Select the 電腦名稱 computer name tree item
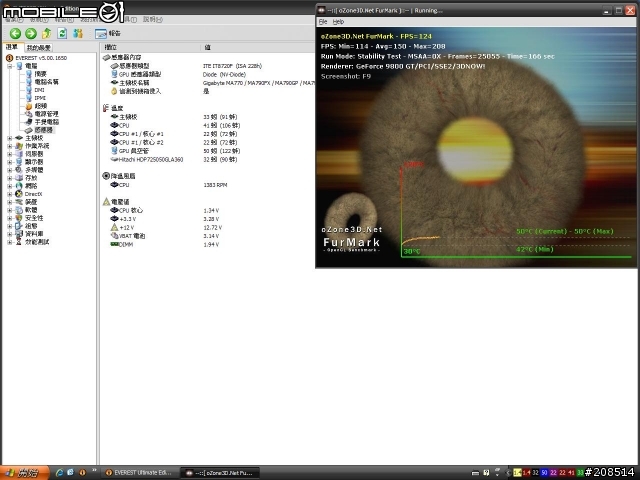This screenshot has width=640, height=480. (x=42, y=82)
